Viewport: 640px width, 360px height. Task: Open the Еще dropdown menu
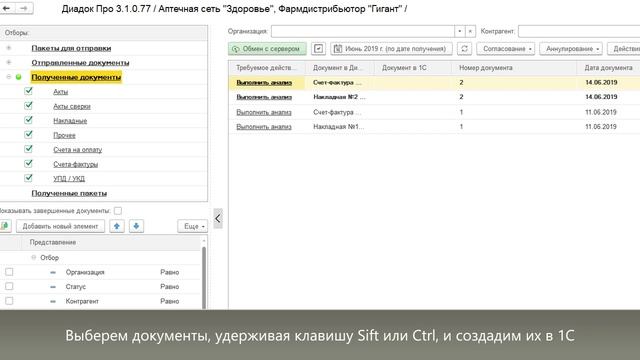pos(193,226)
